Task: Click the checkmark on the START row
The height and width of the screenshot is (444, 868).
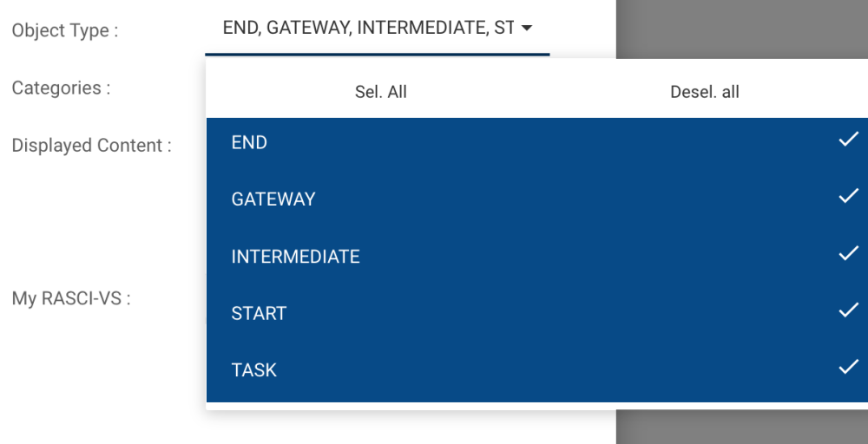Action: (848, 310)
